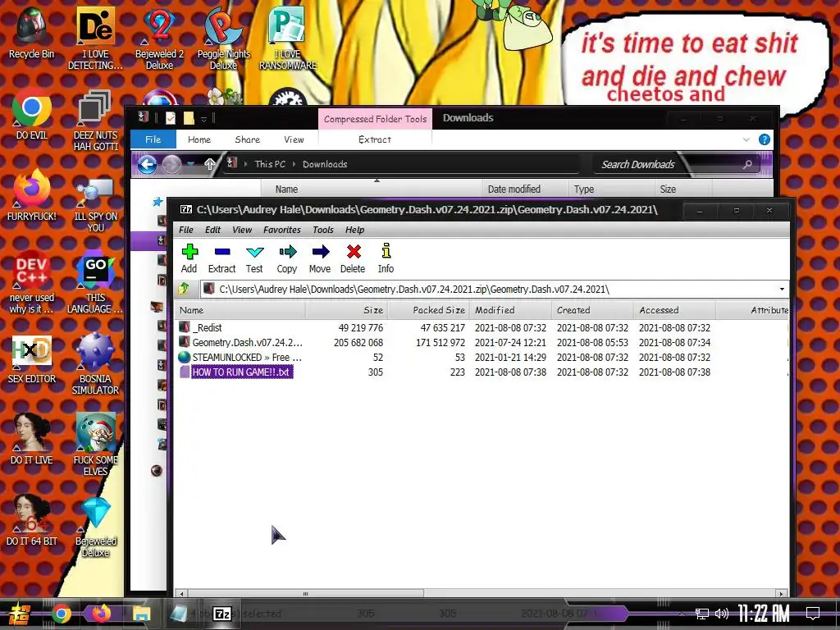Open the Extract tab in Explorer ribbon
Screen dimensions: 840x630
coord(375,139)
